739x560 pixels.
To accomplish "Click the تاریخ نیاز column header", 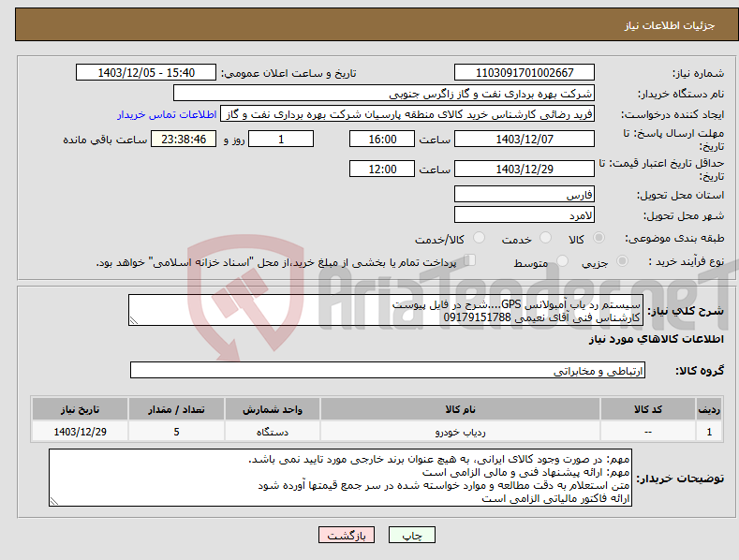I will click(x=80, y=409).
